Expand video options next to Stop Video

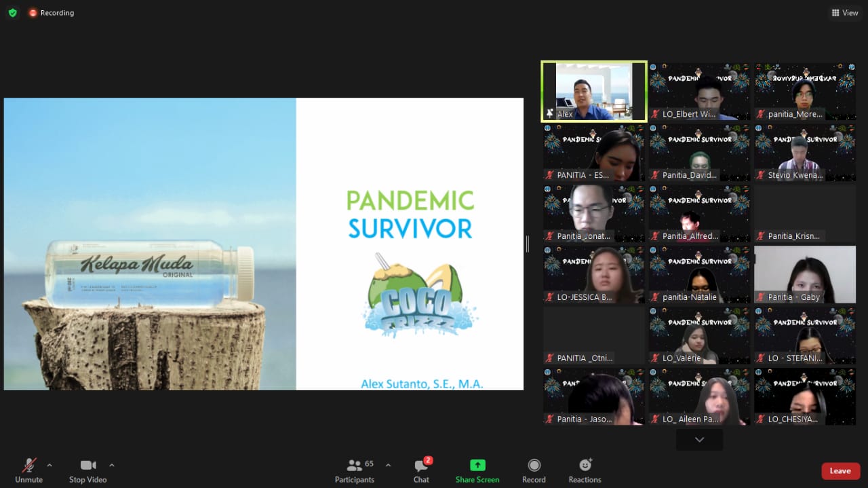pyautogui.click(x=112, y=465)
